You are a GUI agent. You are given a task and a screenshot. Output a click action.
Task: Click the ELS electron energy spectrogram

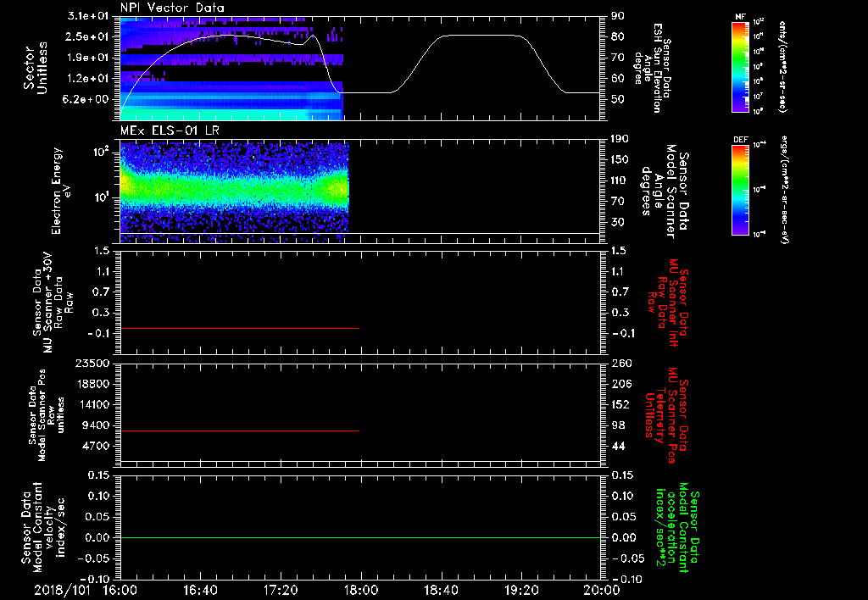click(x=234, y=192)
